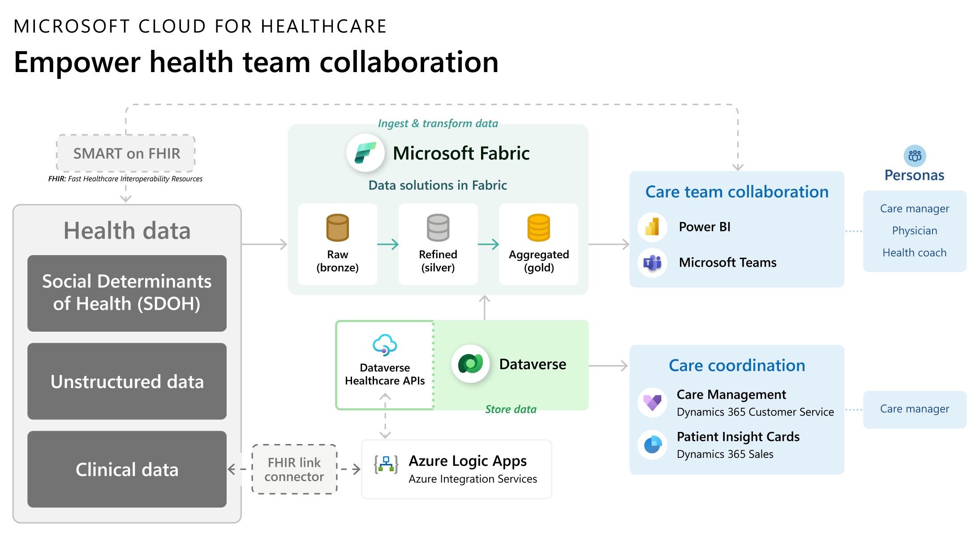Click the Patient Insight Cards label
The image size is (980, 538).
(x=738, y=436)
